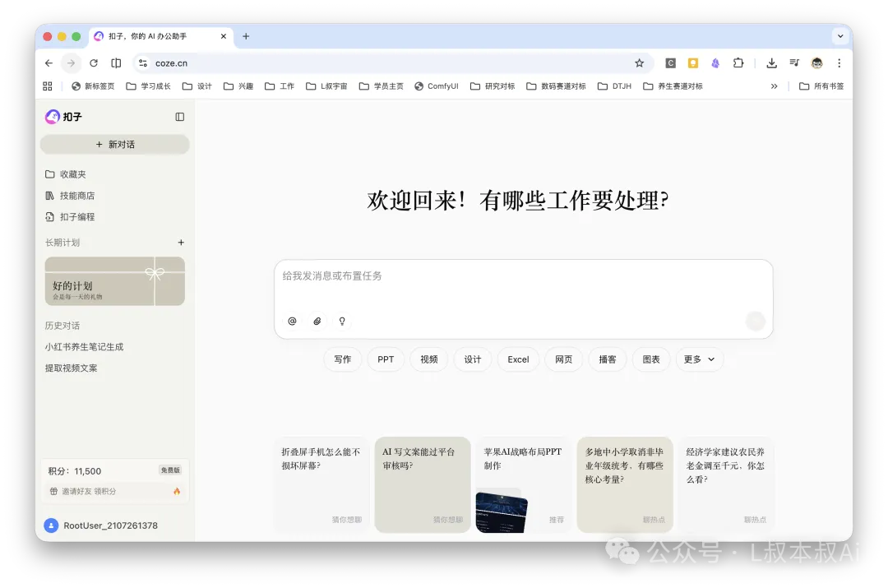The height and width of the screenshot is (588, 888).
Task: Select the PPT chip
Action: [x=386, y=359]
